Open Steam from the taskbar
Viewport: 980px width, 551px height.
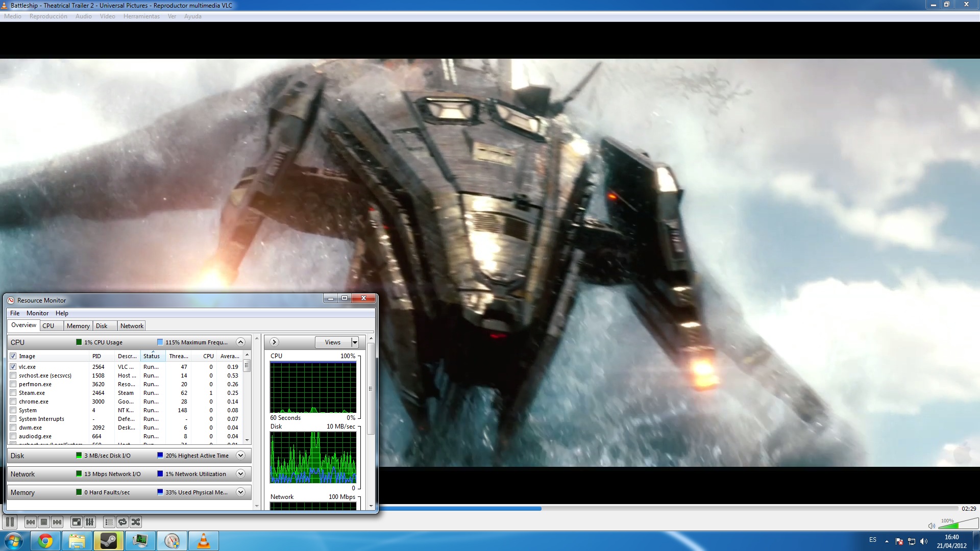point(108,541)
